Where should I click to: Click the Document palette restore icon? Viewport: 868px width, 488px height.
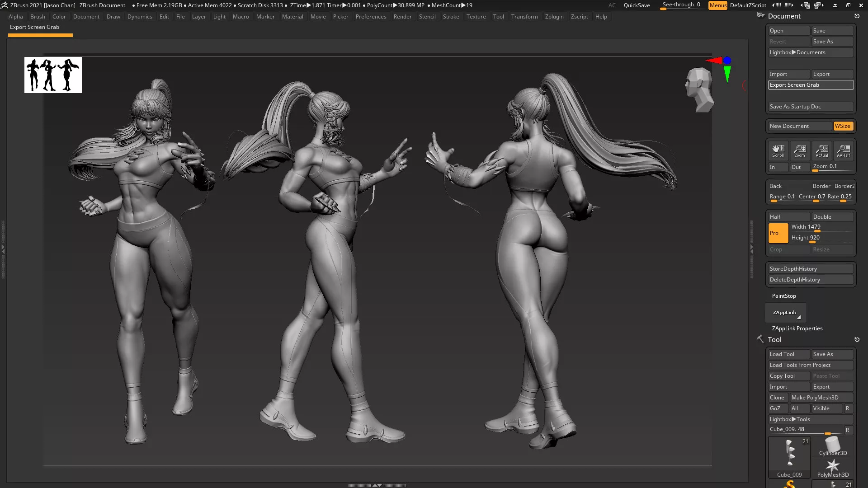pos(857,16)
